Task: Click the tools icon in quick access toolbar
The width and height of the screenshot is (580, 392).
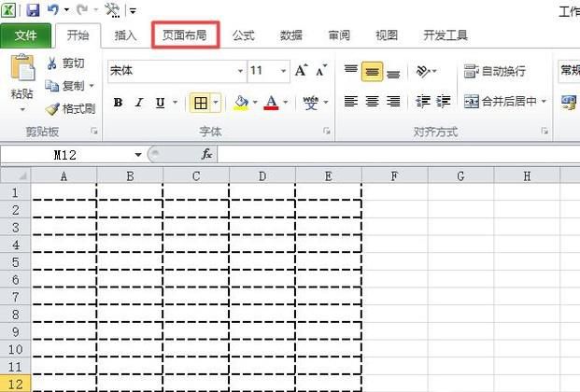Action: click(112, 9)
